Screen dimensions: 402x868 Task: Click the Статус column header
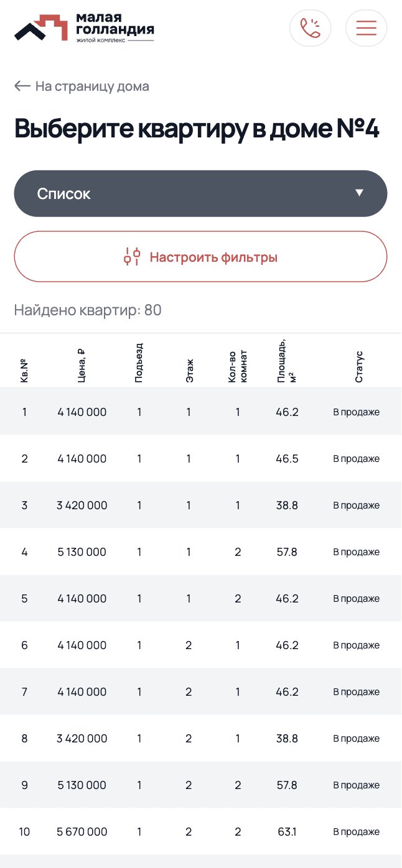pyautogui.click(x=359, y=367)
